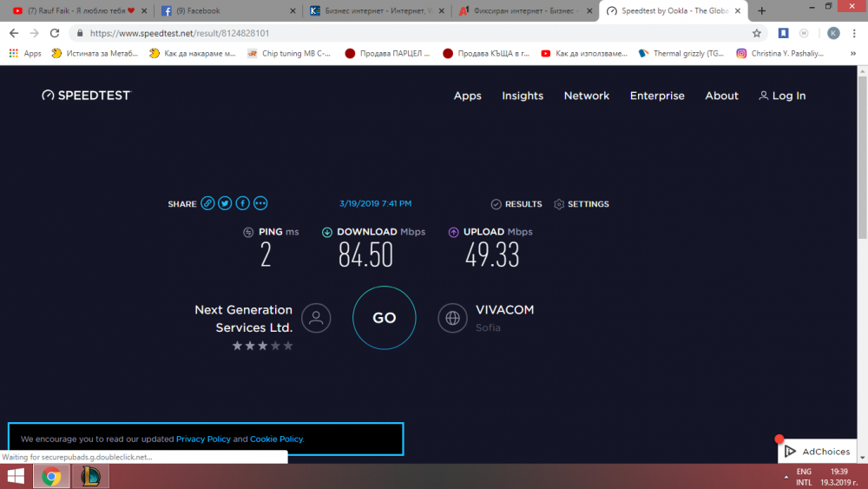Share result on Twitter

point(225,203)
